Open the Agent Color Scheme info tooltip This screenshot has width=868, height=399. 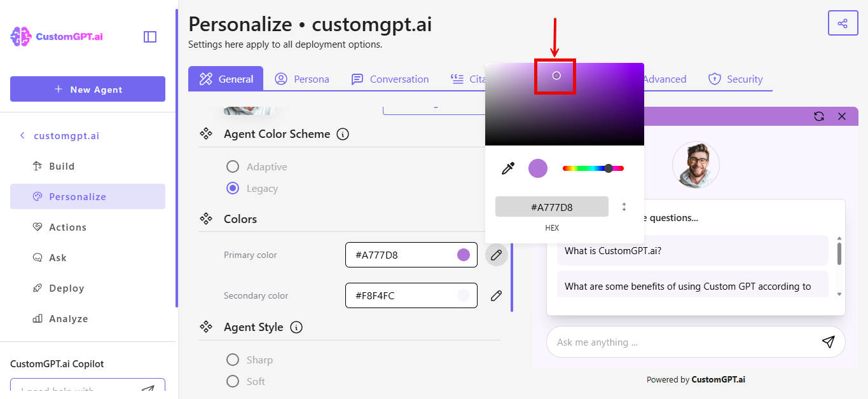tap(343, 134)
